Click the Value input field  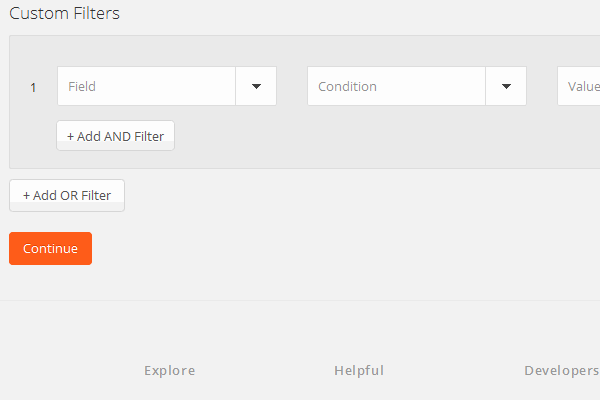coord(581,87)
